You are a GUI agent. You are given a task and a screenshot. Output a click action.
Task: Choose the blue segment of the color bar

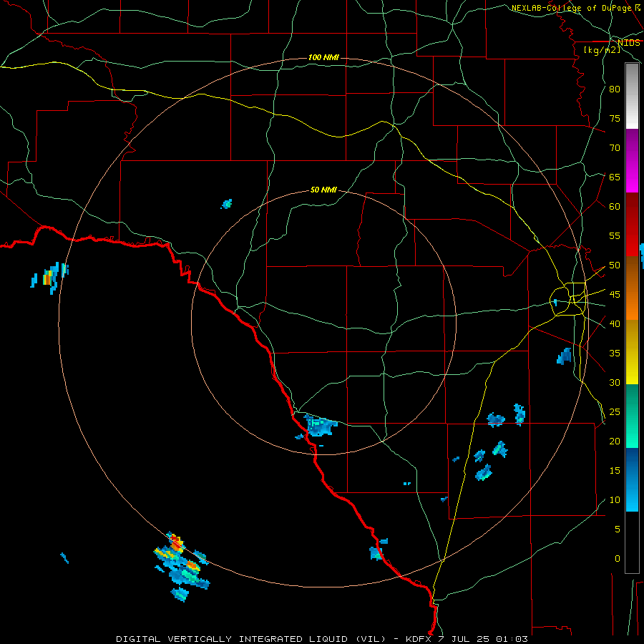click(632, 479)
